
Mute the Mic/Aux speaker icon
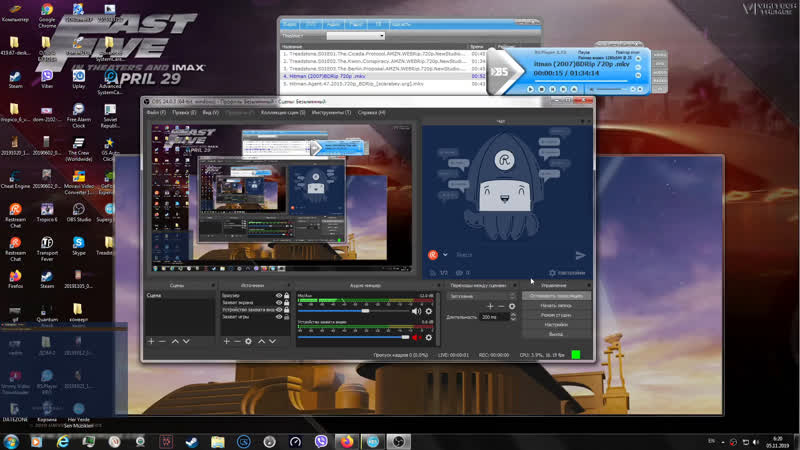pyautogui.click(x=416, y=311)
